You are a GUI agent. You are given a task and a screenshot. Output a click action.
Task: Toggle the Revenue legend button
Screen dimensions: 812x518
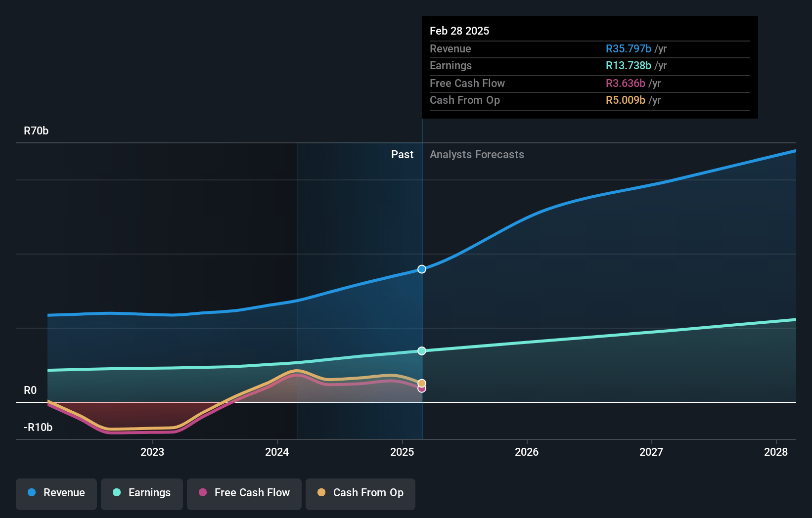tap(56, 494)
